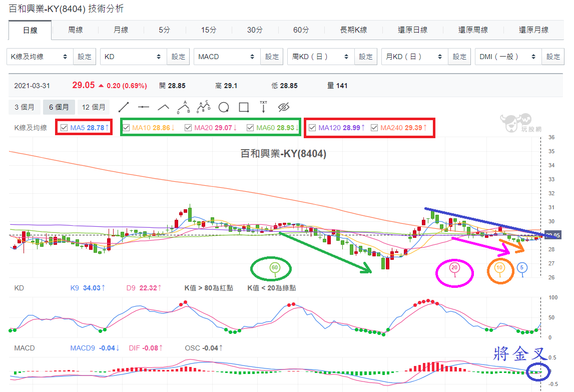
Task: Switch to the 周線 tab
Action: [x=76, y=30]
